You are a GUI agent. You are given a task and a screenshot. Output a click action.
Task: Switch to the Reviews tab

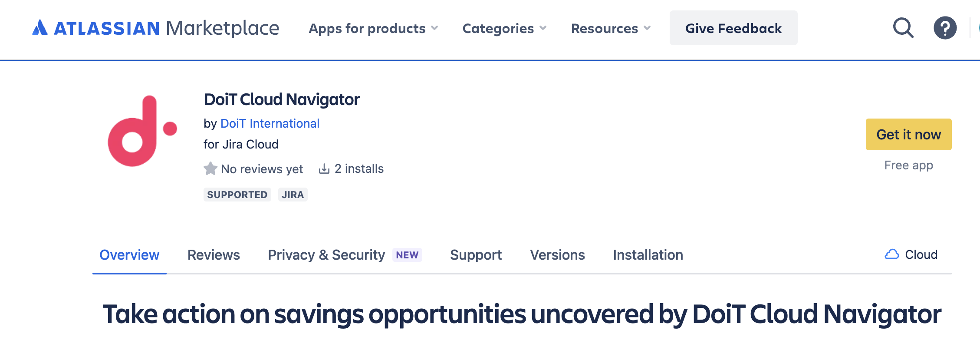(x=214, y=255)
